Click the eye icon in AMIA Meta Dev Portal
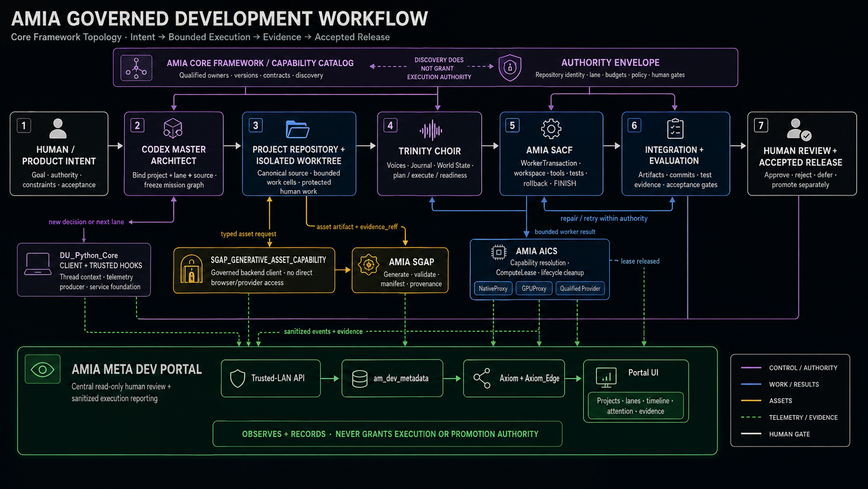The image size is (868, 489). coord(43,369)
